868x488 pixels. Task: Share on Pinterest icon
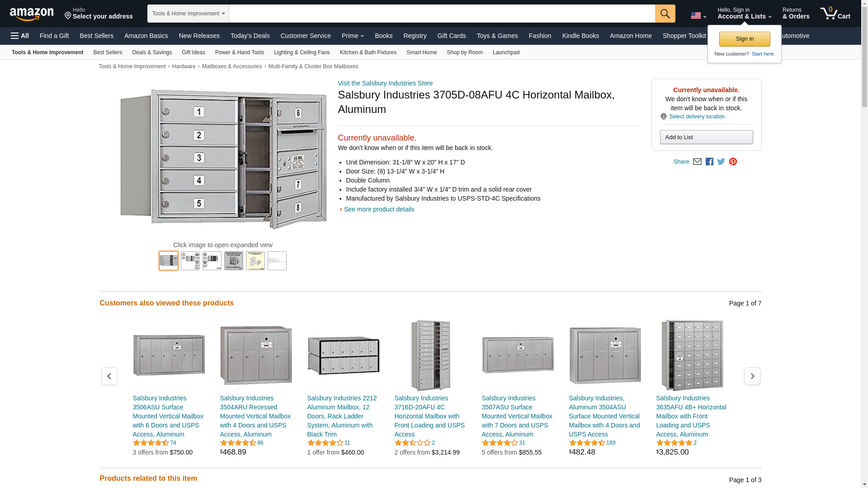pos(733,162)
